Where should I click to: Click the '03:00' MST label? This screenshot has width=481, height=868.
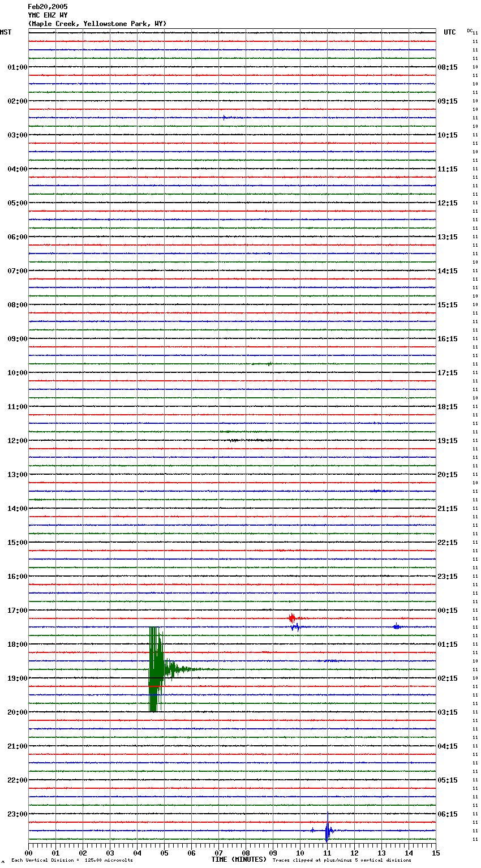(18, 135)
